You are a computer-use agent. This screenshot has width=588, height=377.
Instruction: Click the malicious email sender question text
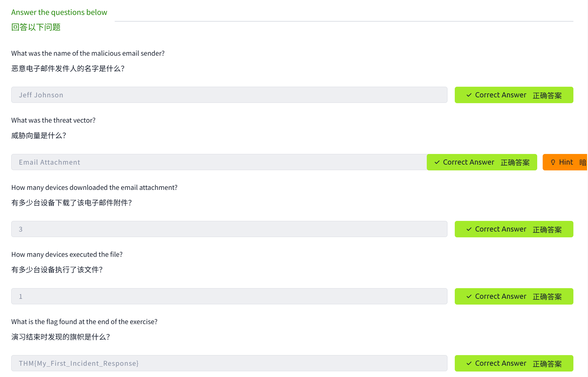click(x=88, y=54)
